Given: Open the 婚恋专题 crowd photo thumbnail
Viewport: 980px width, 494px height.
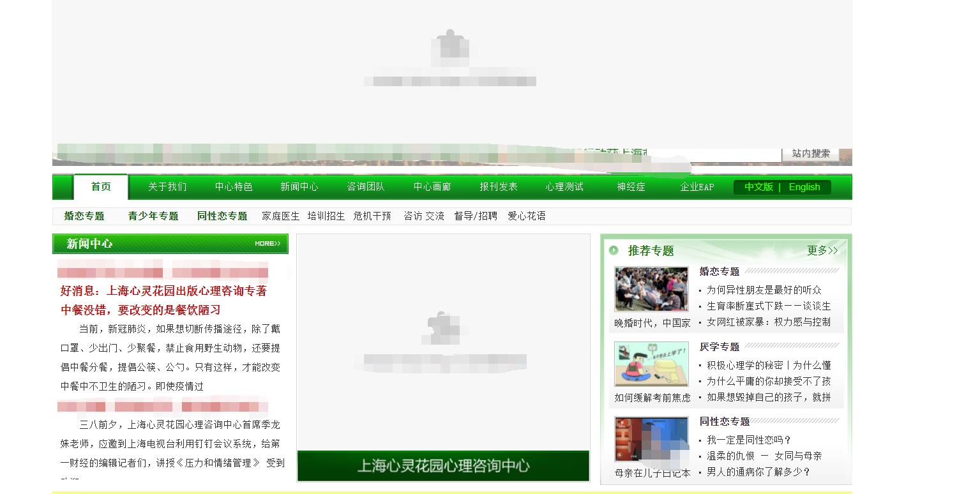Looking at the screenshot, I should [x=651, y=289].
